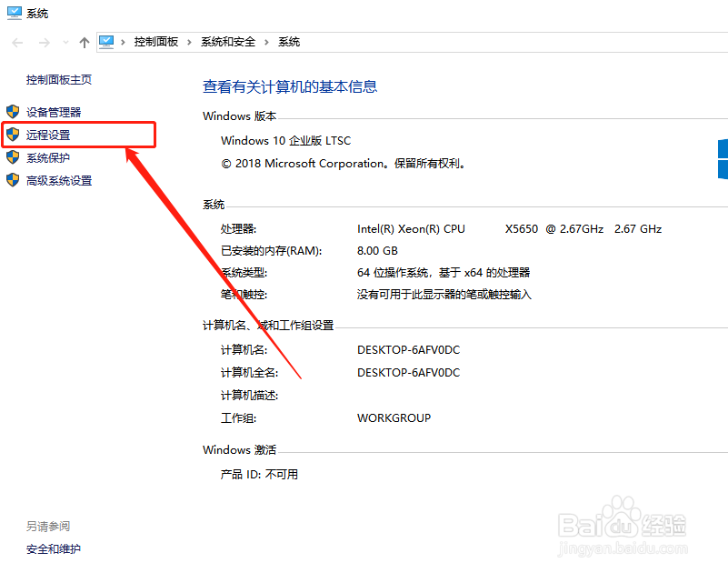Open the 系统和安全 breadcrumb
728x573 pixels.
pyautogui.click(x=228, y=42)
